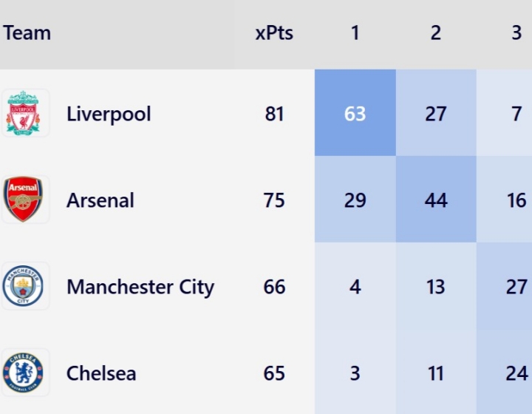Image resolution: width=532 pixels, height=414 pixels.
Task: Click Arsenal's 75 xPts value
Action: pos(274,200)
